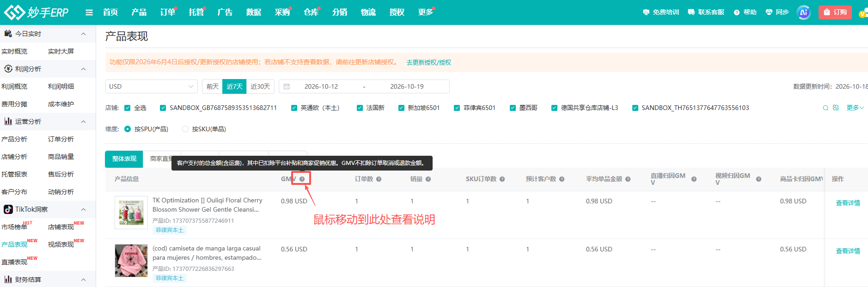Click the 联系客服 chat icon

691,12
